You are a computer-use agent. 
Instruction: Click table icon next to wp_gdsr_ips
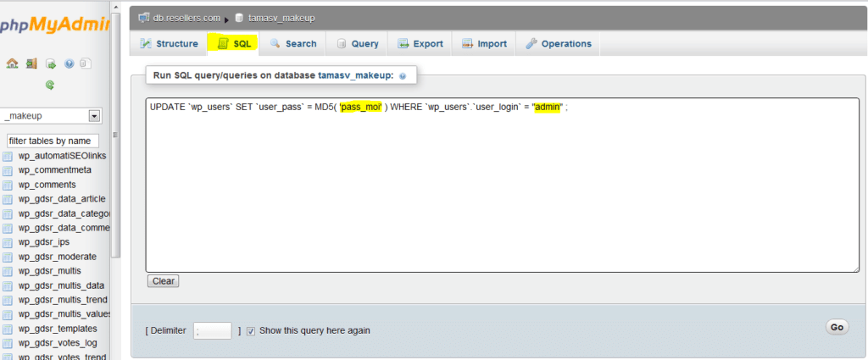8,242
